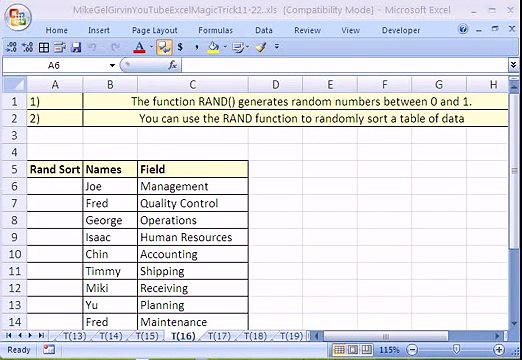Click the Increase Decimal icon
This screenshot has width=522, height=360.
point(27,47)
